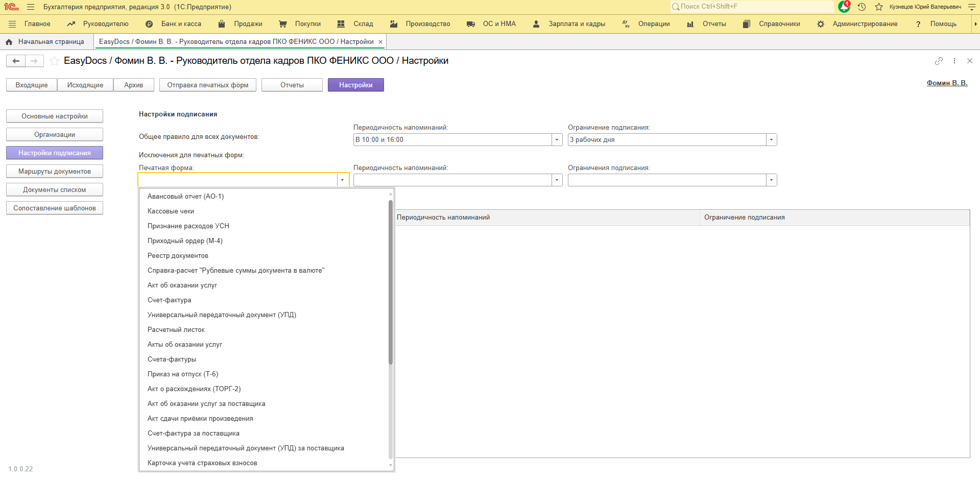980x480 pixels.
Task: Close the EasyDocs settings tab
Action: tap(380, 42)
